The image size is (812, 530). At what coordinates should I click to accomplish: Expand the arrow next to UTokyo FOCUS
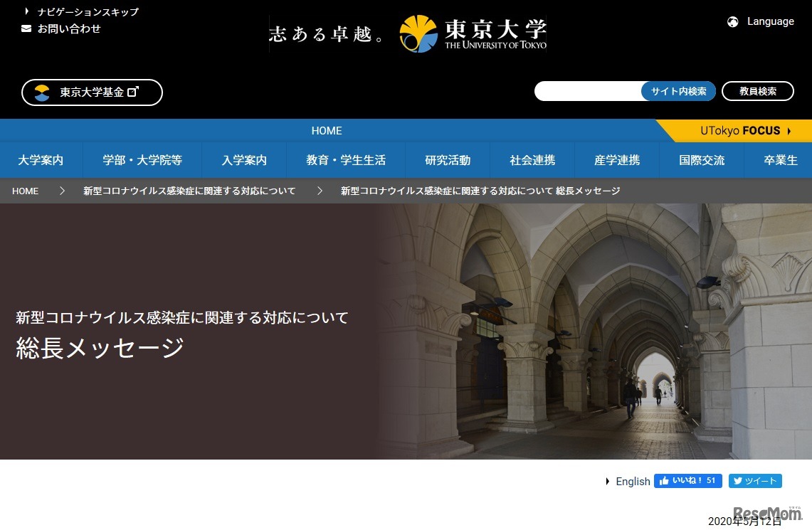point(789,131)
